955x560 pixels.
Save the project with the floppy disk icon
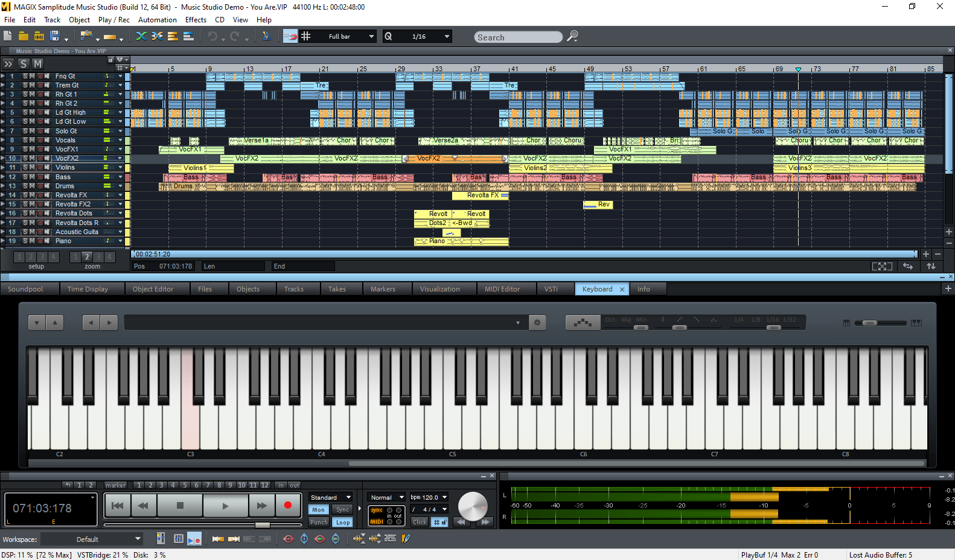tap(55, 36)
